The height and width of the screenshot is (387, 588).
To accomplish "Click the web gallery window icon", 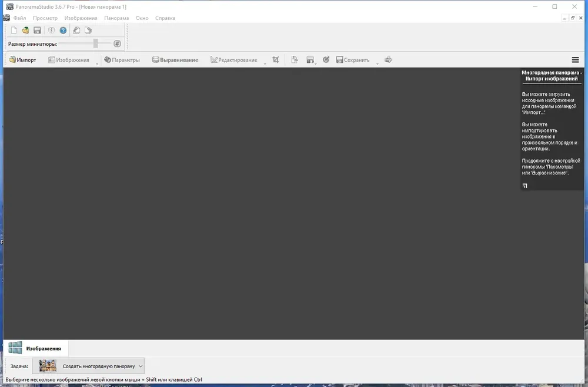I will coord(310,60).
